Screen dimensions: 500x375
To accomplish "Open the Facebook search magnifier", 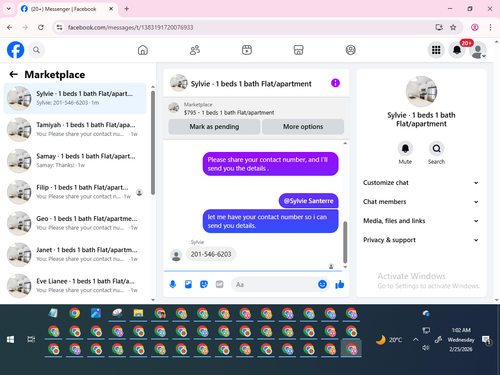I will tap(36, 50).
